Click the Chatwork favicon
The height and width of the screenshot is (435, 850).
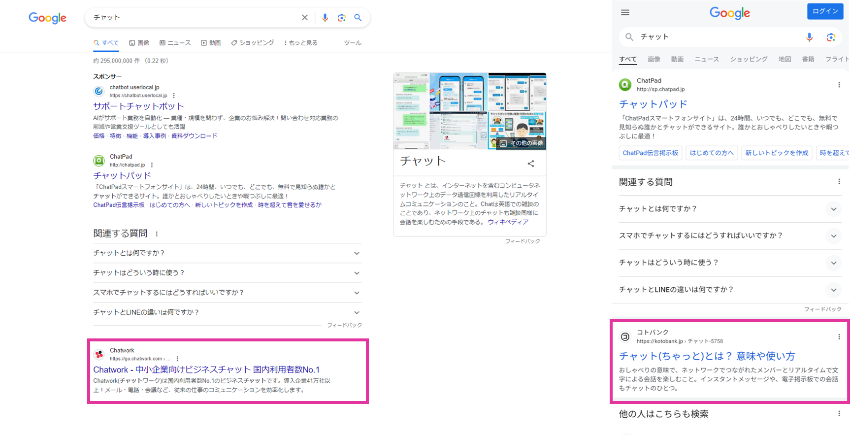tap(99, 354)
